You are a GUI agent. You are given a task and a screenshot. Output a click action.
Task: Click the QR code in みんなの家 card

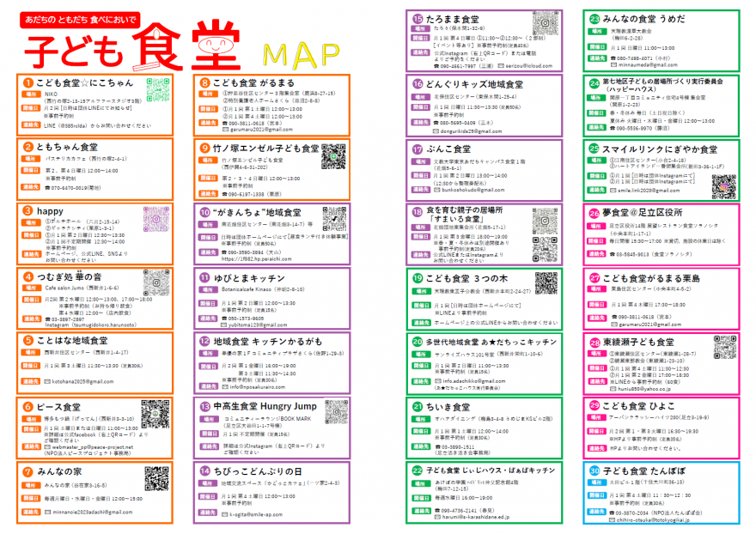[156, 478]
